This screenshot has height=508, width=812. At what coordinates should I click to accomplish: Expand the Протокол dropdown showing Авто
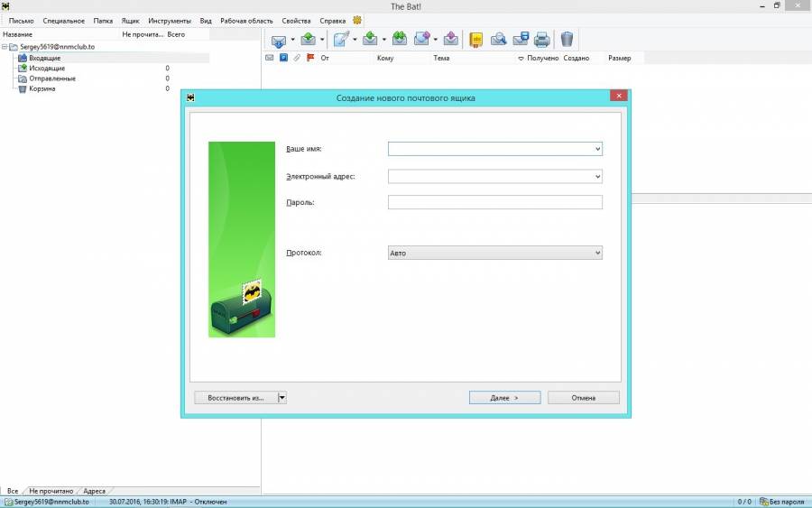597,254
